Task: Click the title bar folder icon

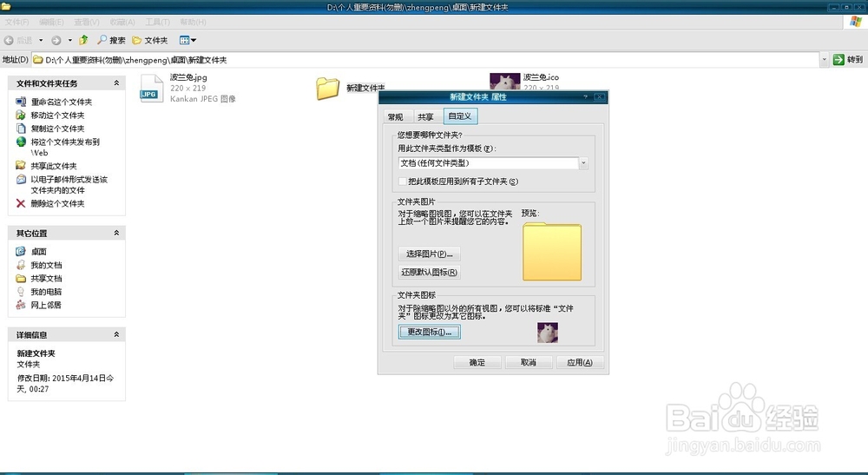Action: click(6, 7)
